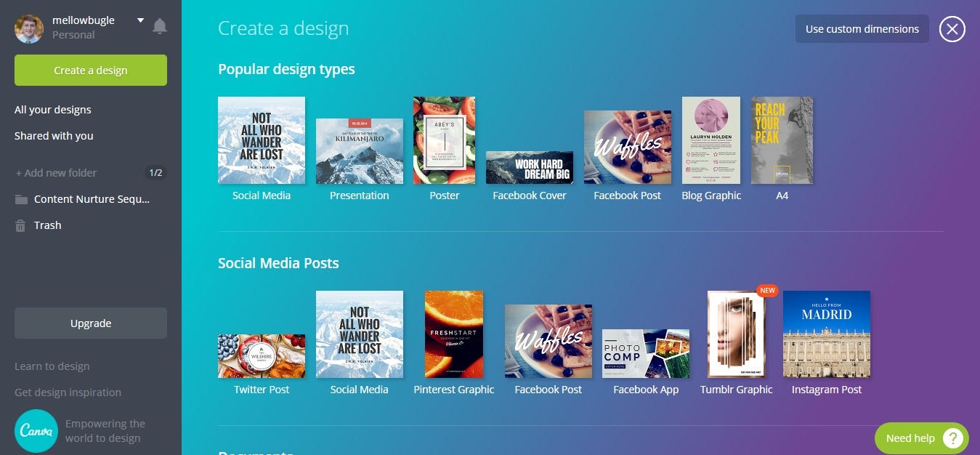Click the green Create a design button

pyautogui.click(x=91, y=71)
